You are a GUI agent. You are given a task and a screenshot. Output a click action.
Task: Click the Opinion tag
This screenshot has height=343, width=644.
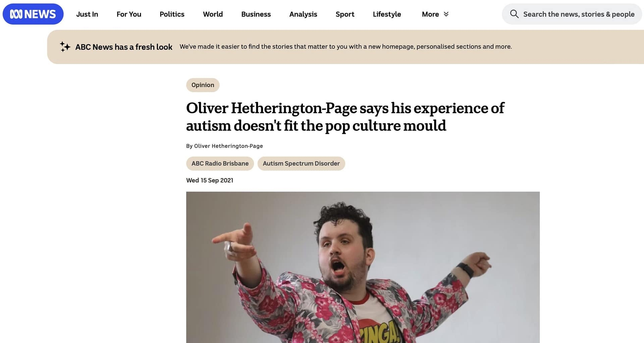click(203, 85)
